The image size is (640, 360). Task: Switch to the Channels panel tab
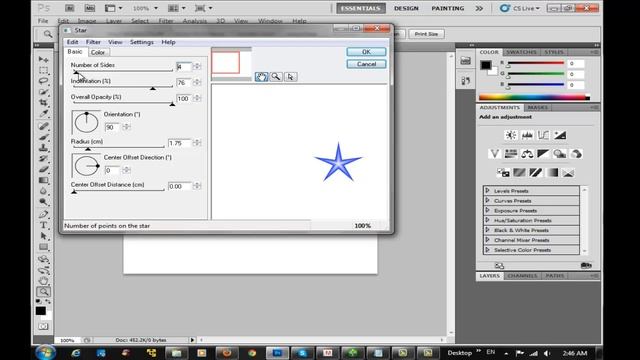[x=522, y=276]
